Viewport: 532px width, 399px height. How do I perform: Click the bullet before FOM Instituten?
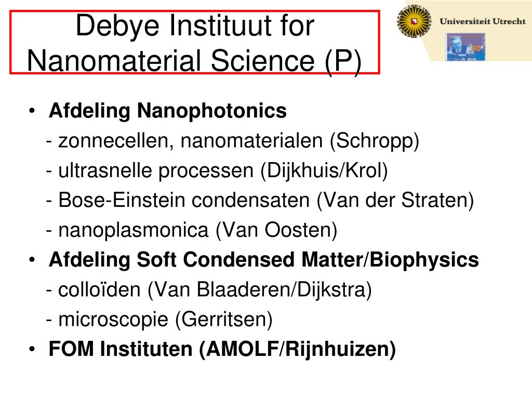pyautogui.click(x=32, y=349)
